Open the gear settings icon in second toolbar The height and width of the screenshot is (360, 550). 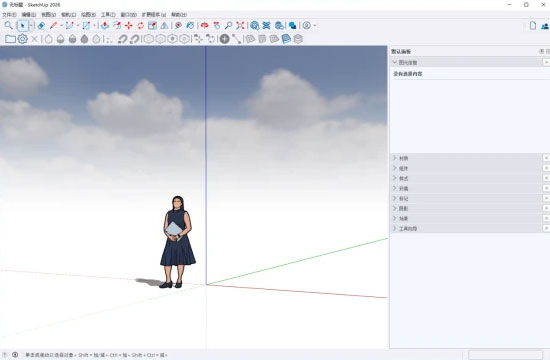pyautogui.click(x=22, y=39)
